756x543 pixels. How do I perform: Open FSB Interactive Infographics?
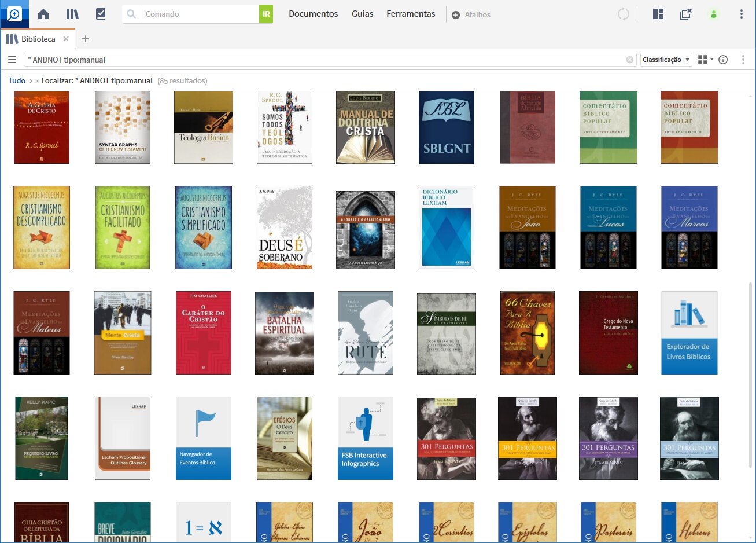click(366, 438)
